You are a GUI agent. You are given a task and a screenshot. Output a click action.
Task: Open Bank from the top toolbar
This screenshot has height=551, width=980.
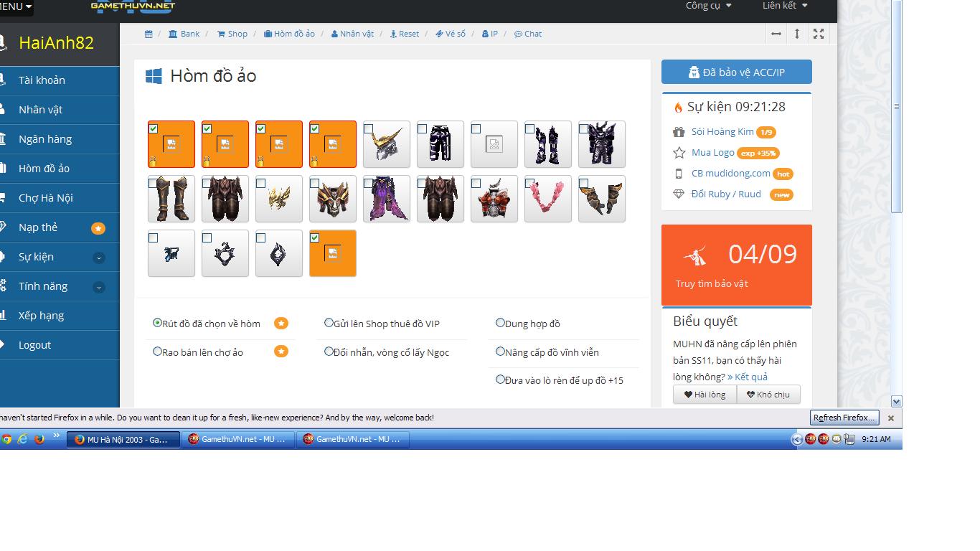pyautogui.click(x=184, y=34)
